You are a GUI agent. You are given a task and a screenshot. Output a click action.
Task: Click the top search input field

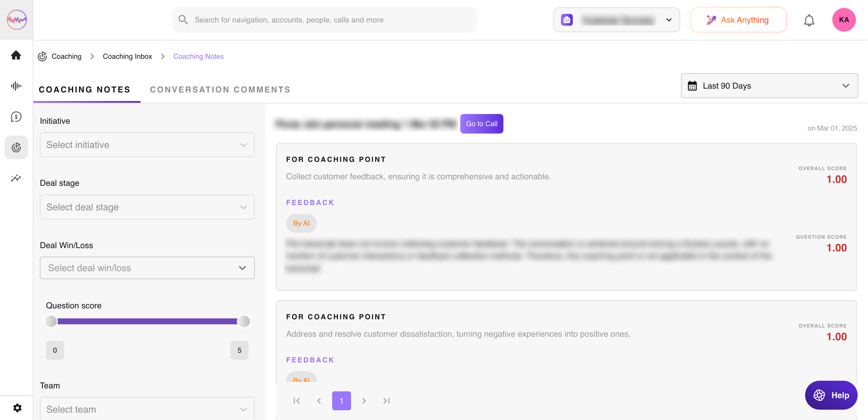pos(324,20)
